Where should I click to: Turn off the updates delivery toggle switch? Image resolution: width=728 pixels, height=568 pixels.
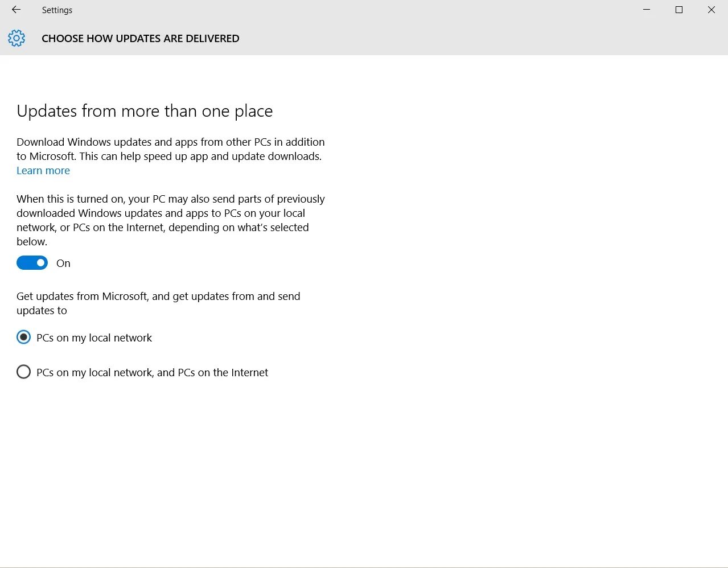(x=32, y=262)
